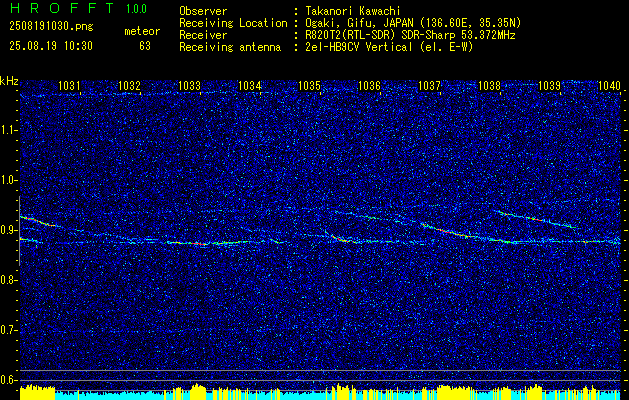This screenshot has width=629, height=400.
Task: Click the Observer label
Action: pyautogui.click(x=203, y=11)
